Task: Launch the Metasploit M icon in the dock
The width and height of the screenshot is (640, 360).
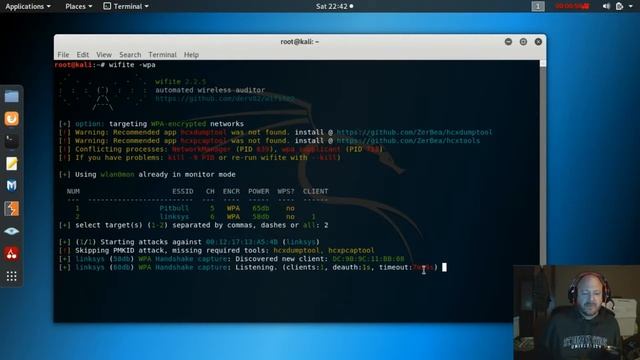Action: [x=11, y=186]
